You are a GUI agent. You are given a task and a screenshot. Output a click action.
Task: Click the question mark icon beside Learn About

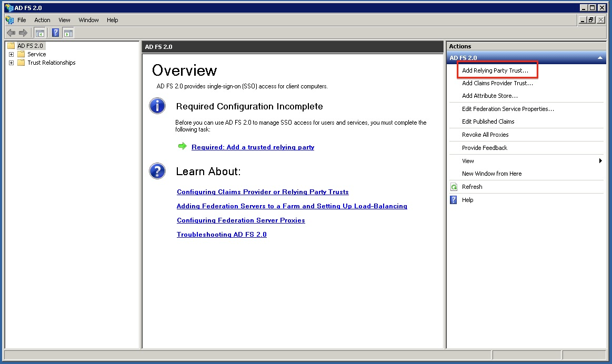(x=157, y=171)
